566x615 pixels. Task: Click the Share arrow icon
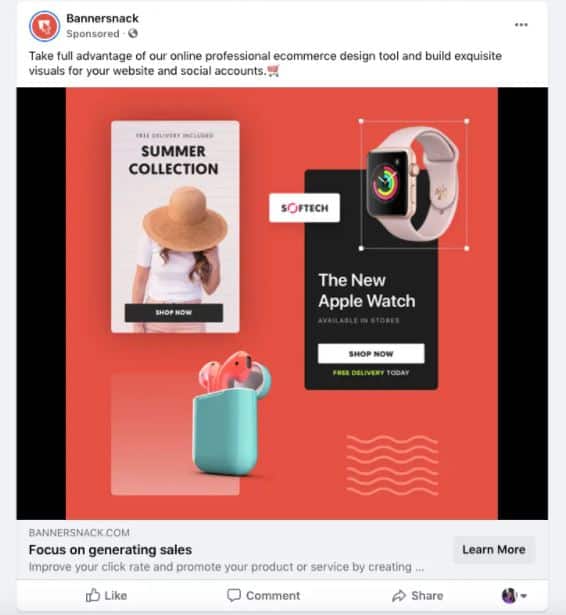[x=399, y=595]
